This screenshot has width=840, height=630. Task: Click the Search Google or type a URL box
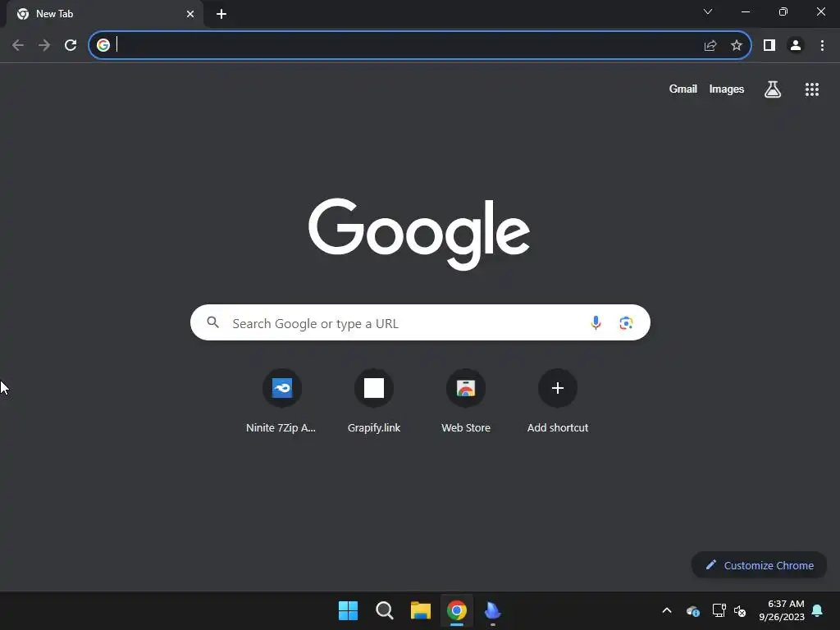[420, 322]
